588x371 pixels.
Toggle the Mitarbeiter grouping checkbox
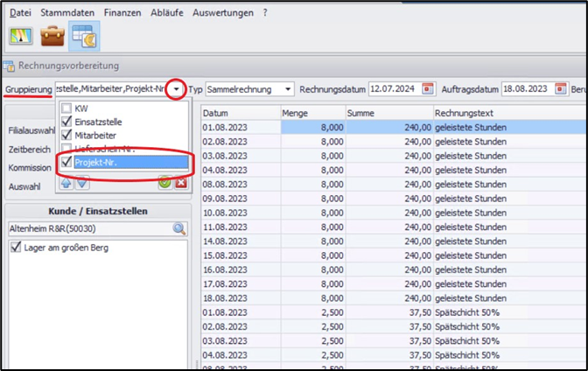pos(66,136)
